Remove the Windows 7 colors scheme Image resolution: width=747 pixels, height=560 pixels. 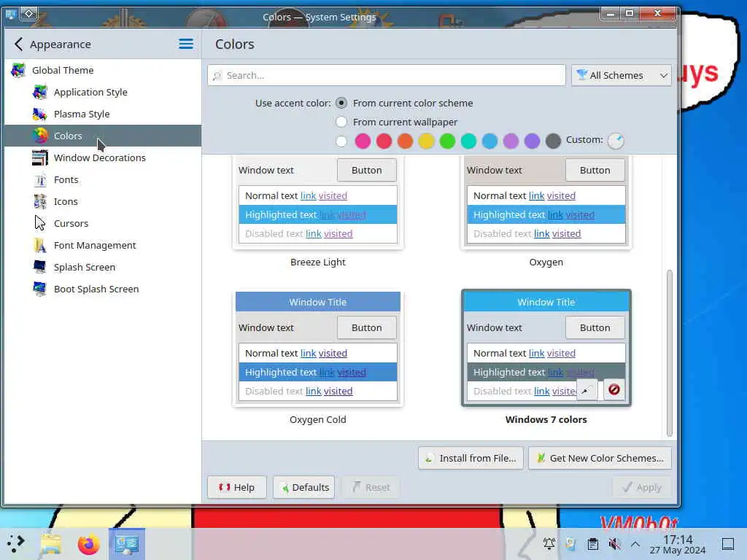[x=614, y=390]
